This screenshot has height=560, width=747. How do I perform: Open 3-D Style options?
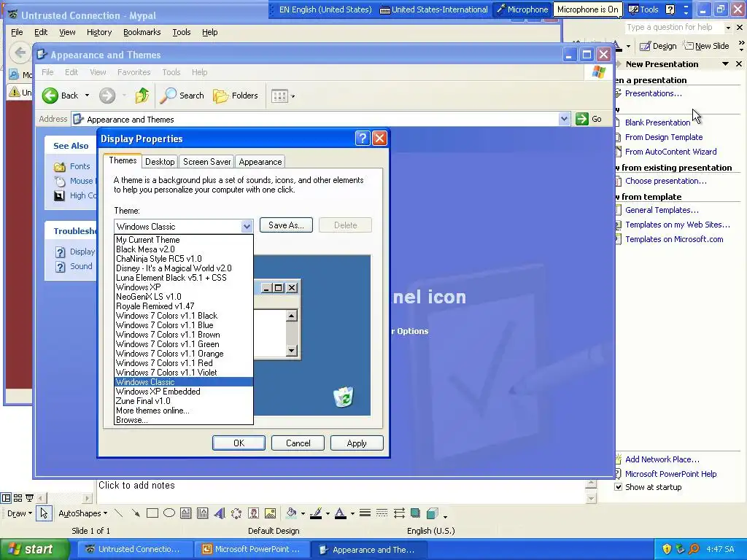tap(432, 513)
